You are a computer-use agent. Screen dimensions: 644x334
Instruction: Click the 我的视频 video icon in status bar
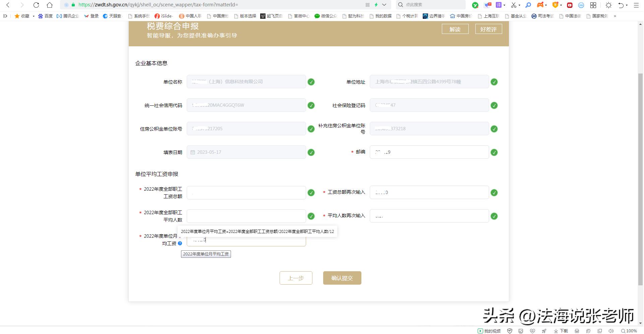pos(488,331)
